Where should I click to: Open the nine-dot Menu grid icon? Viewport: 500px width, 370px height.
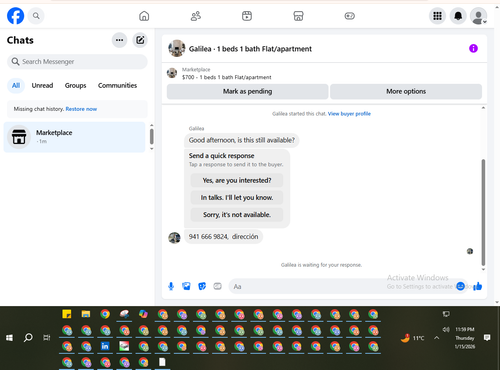tap(437, 16)
